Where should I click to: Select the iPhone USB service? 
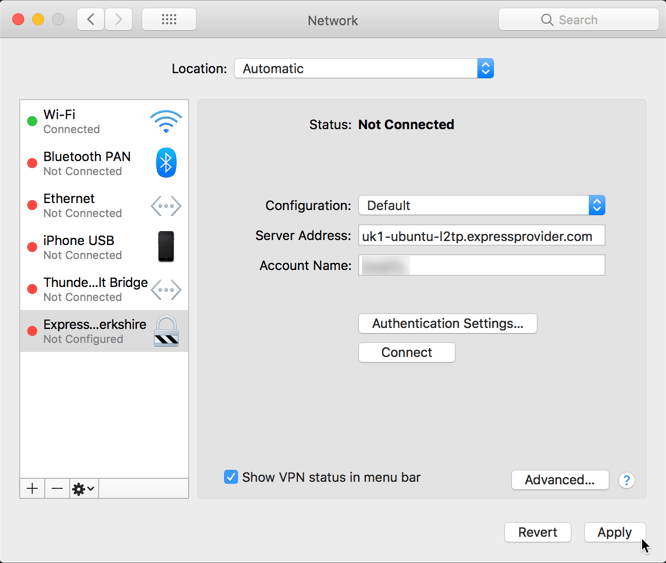104,248
